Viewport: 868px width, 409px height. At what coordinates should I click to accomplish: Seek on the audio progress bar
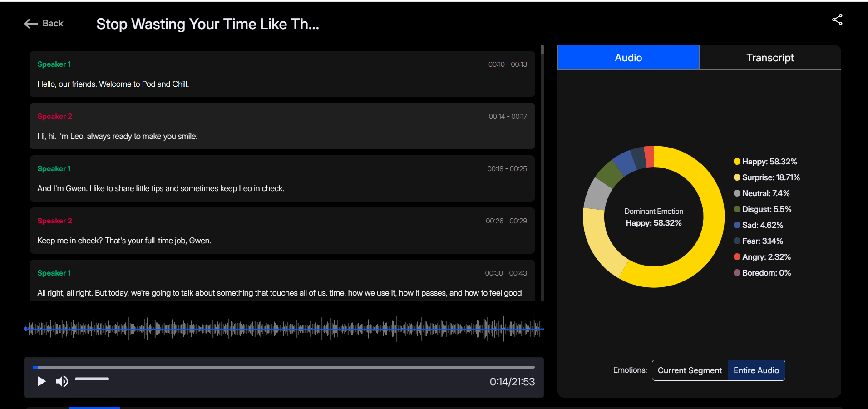tap(284, 367)
